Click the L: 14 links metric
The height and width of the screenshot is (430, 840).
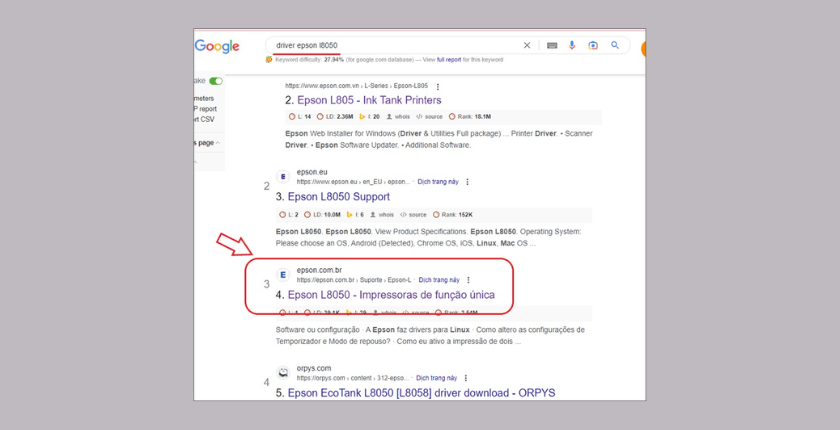pyautogui.click(x=300, y=117)
